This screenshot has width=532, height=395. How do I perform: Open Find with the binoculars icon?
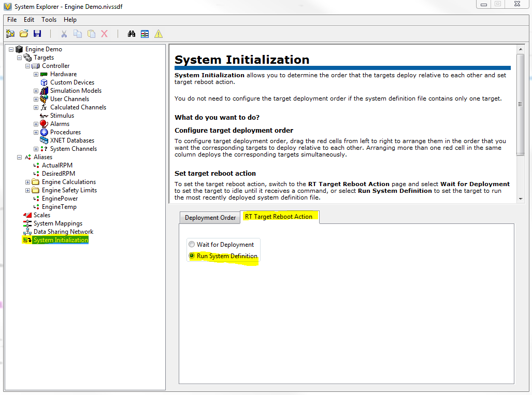click(x=131, y=34)
